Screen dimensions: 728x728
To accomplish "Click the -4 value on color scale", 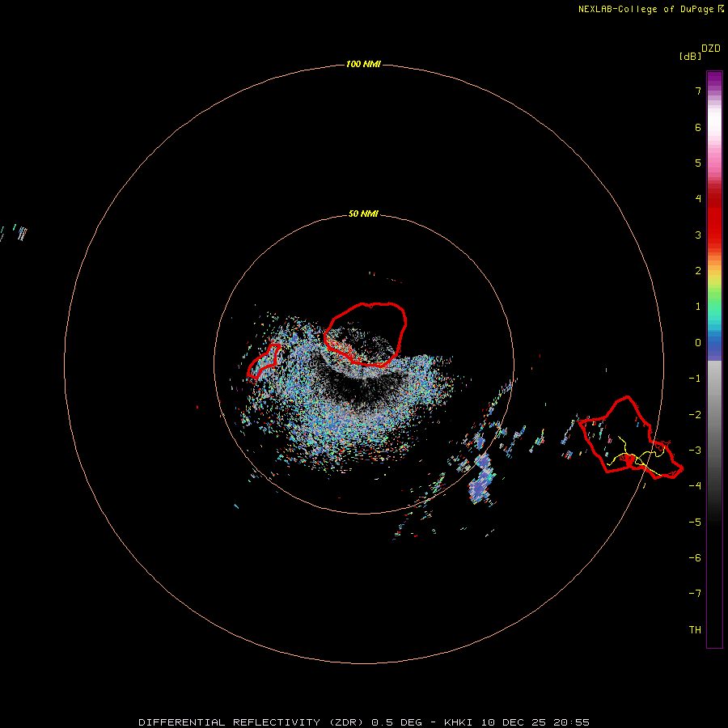I will (695, 485).
